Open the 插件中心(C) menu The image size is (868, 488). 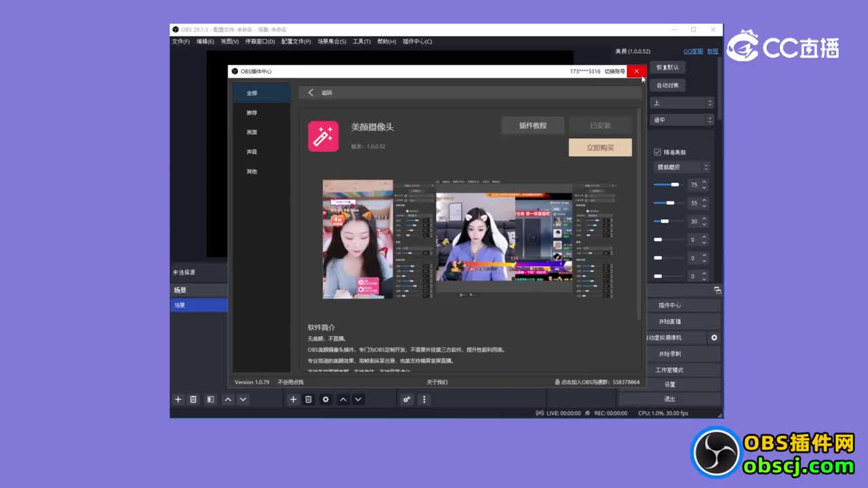tap(418, 41)
